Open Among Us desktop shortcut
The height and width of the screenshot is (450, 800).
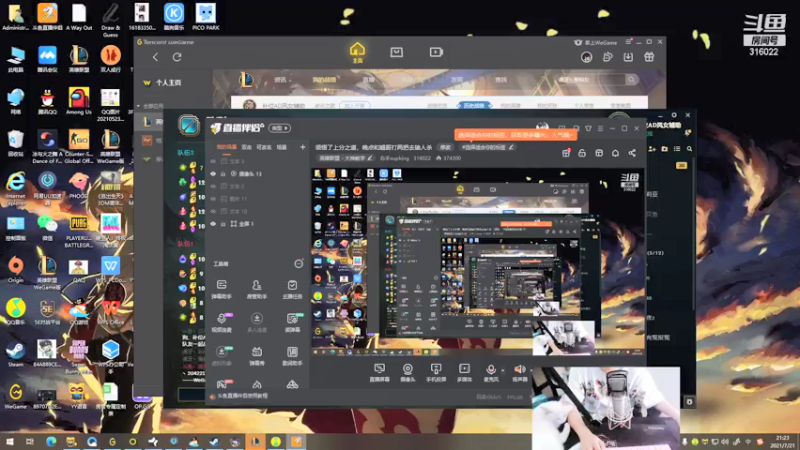pos(79,102)
